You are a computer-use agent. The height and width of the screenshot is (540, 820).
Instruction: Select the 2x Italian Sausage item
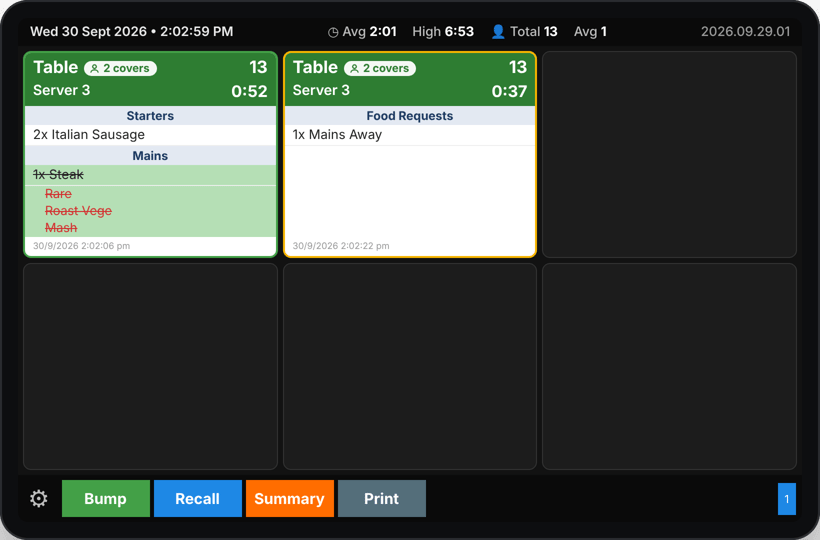point(150,135)
